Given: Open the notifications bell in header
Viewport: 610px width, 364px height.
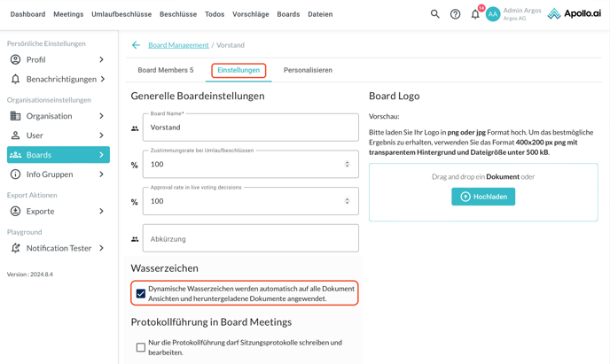Looking at the screenshot, I should pos(475,14).
